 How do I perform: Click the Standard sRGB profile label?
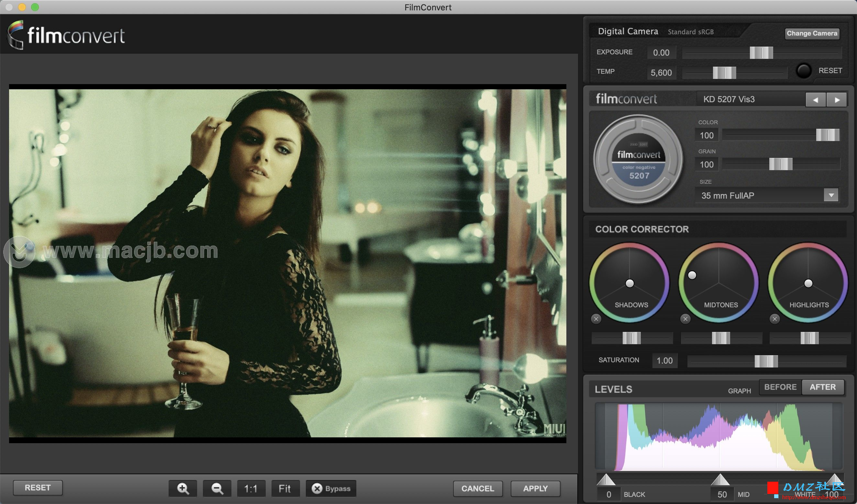690,32
